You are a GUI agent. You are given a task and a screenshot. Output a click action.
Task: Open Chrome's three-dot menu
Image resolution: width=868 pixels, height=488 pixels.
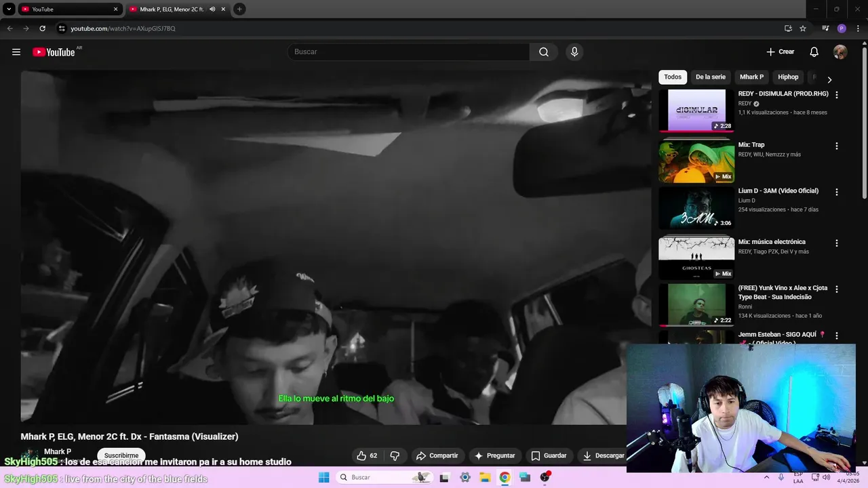click(x=858, y=28)
